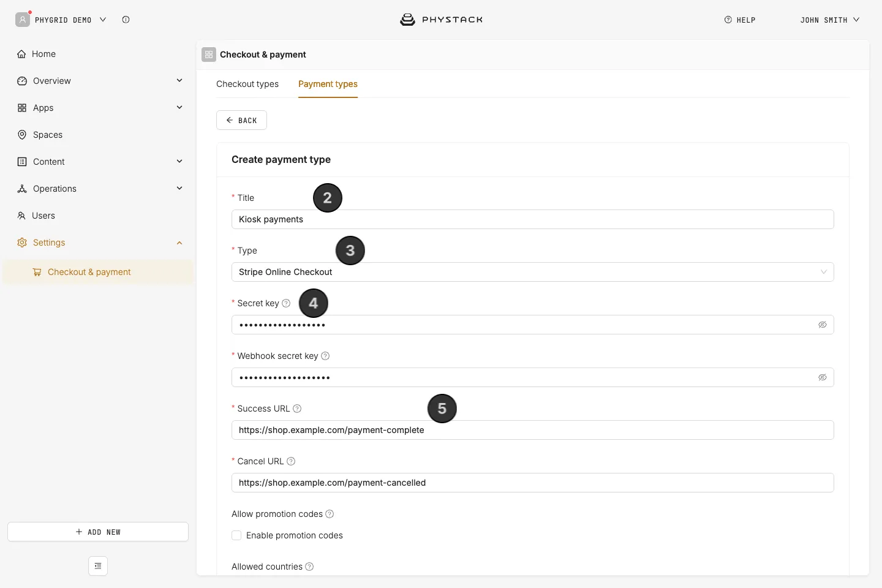Click the Home house icon

coord(21,54)
